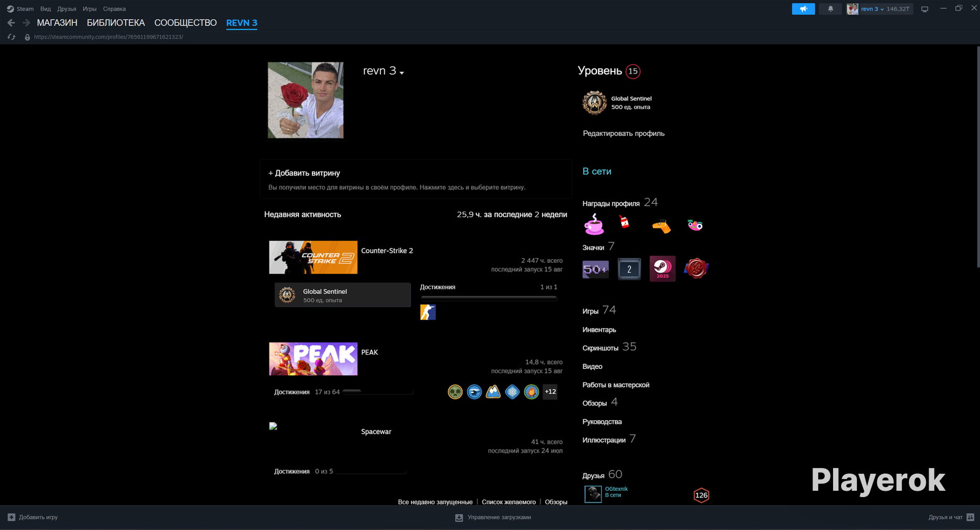Click the Counter-Strike 2 game banner
The width and height of the screenshot is (980, 530).
click(x=313, y=258)
